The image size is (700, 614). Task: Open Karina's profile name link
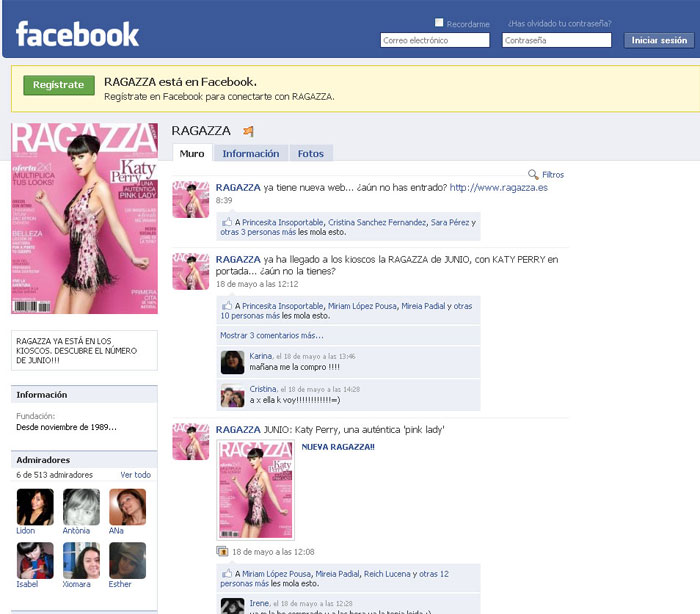(x=261, y=356)
